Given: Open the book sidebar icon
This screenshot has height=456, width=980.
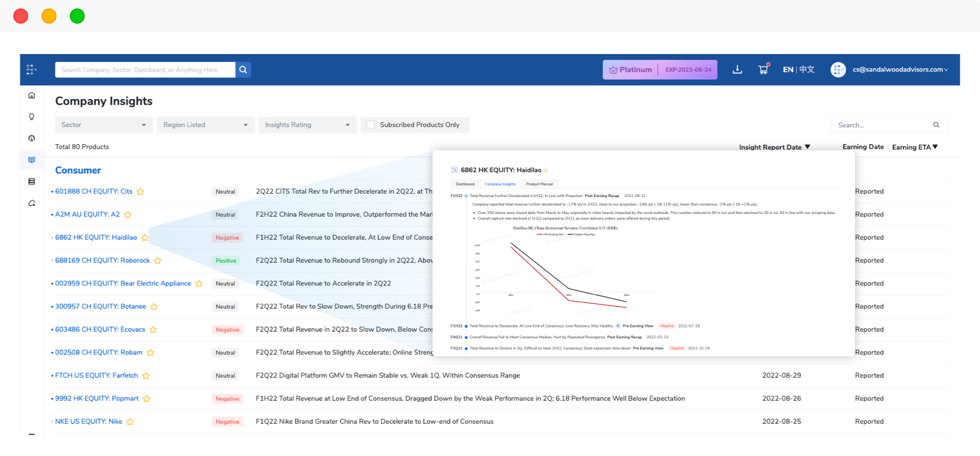Looking at the screenshot, I should 32,160.
